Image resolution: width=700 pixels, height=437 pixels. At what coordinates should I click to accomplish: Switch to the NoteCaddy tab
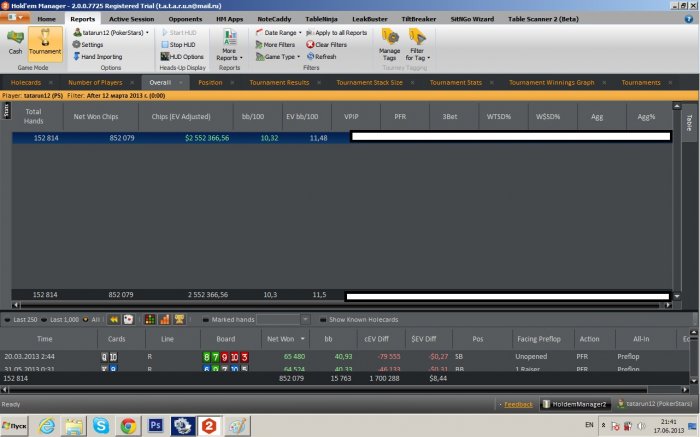click(x=274, y=19)
